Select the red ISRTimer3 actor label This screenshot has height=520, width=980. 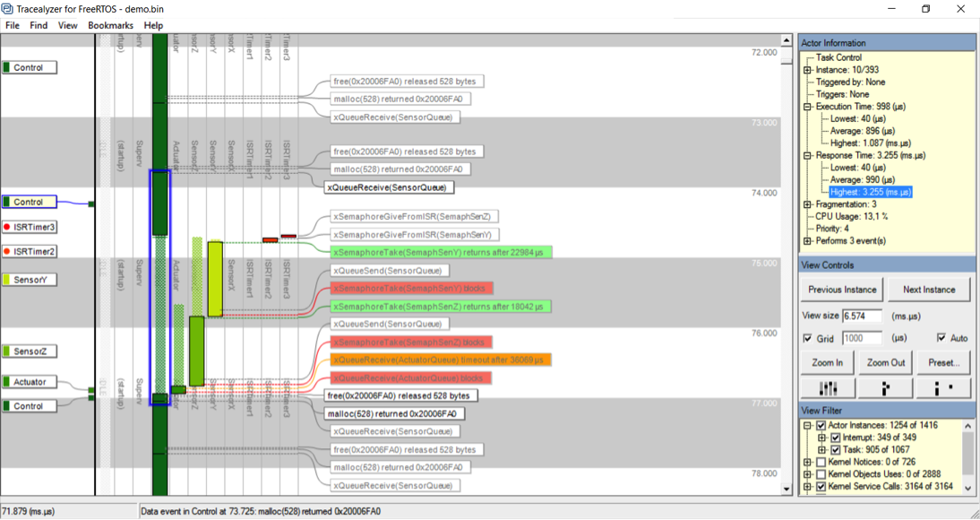click(x=29, y=227)
